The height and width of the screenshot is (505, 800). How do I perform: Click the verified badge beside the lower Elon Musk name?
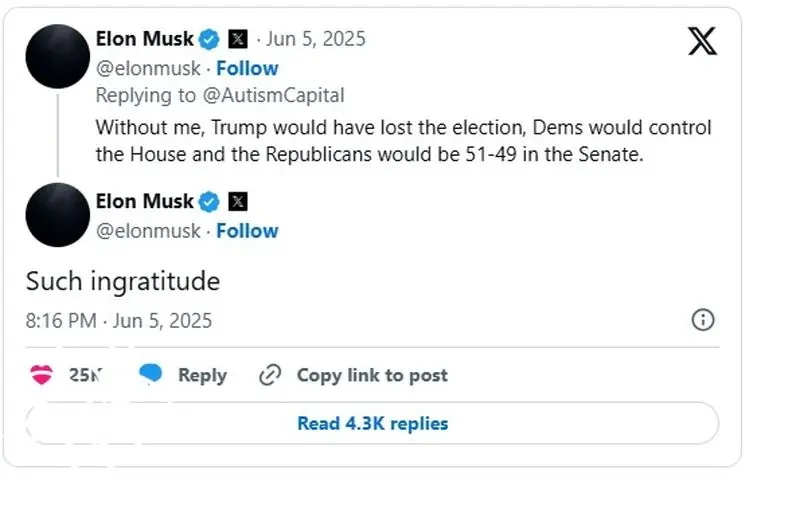coord(209,201)
